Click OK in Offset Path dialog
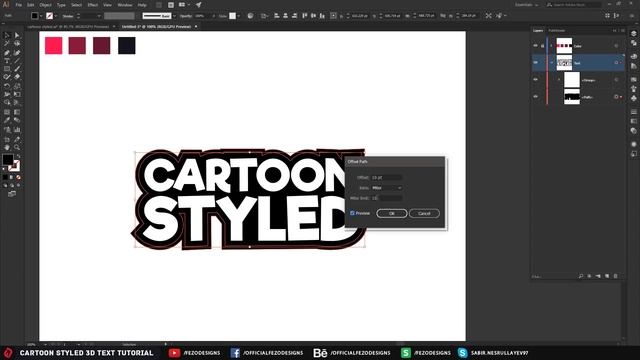 pyautogui.click(x=392, y=213)
